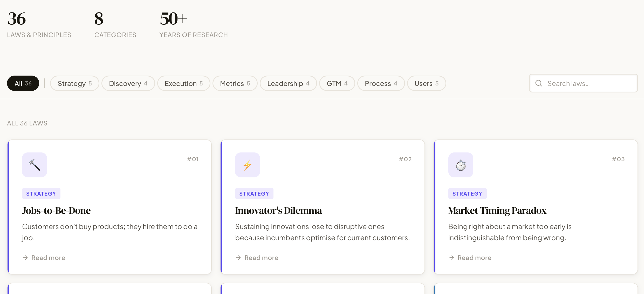Click the lightning bolt icon on Innovator's Dilemma

click(x=248, y=165)
